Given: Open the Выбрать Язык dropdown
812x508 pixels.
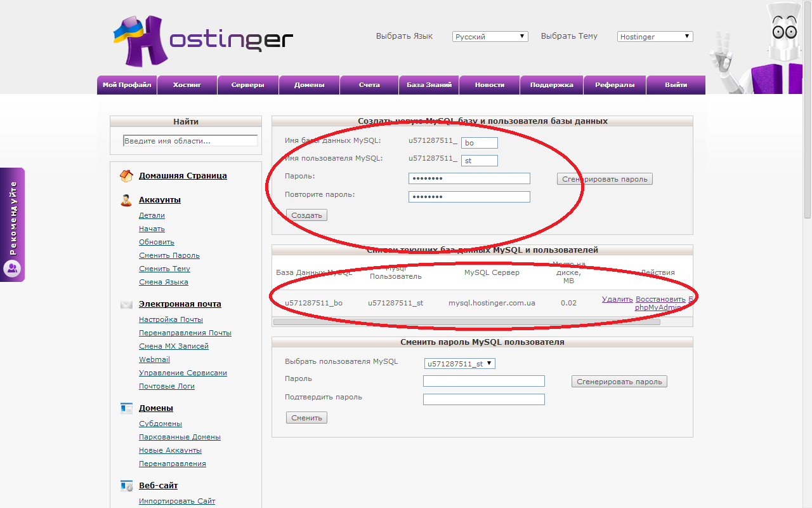Looking at the screenshot, I should pyautogui.click(x=490, y=37).
